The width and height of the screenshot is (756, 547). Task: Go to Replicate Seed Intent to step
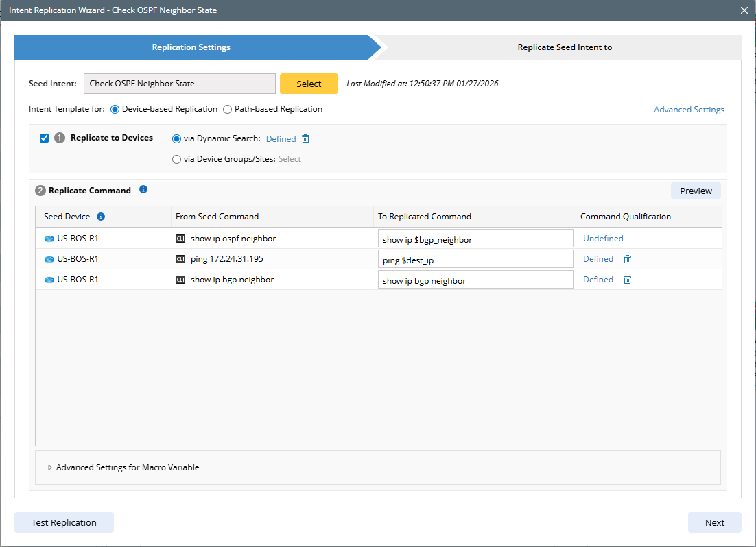coord(564,47)
